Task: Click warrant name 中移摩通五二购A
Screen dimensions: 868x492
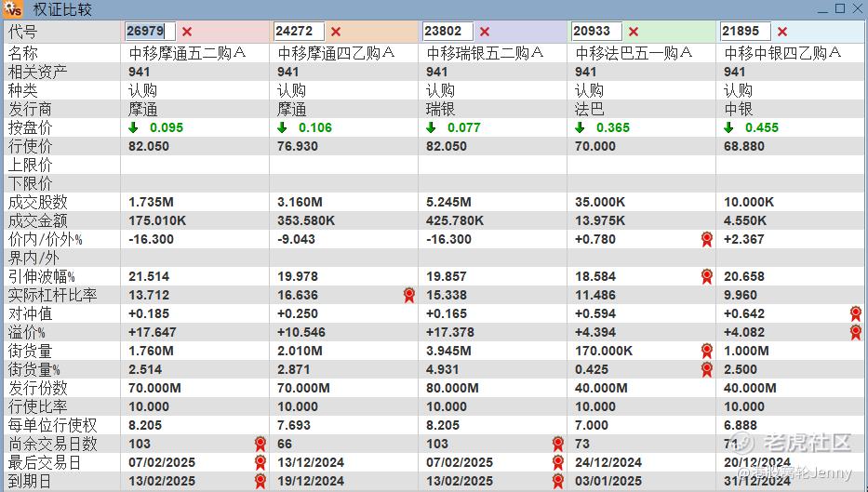Action: tap(188, 53)
